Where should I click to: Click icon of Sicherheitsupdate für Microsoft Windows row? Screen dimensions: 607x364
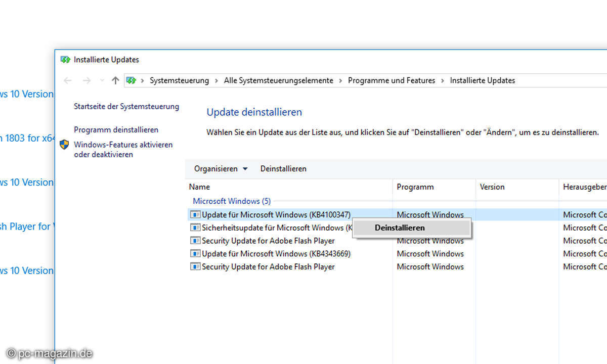(x=195, y=227)
